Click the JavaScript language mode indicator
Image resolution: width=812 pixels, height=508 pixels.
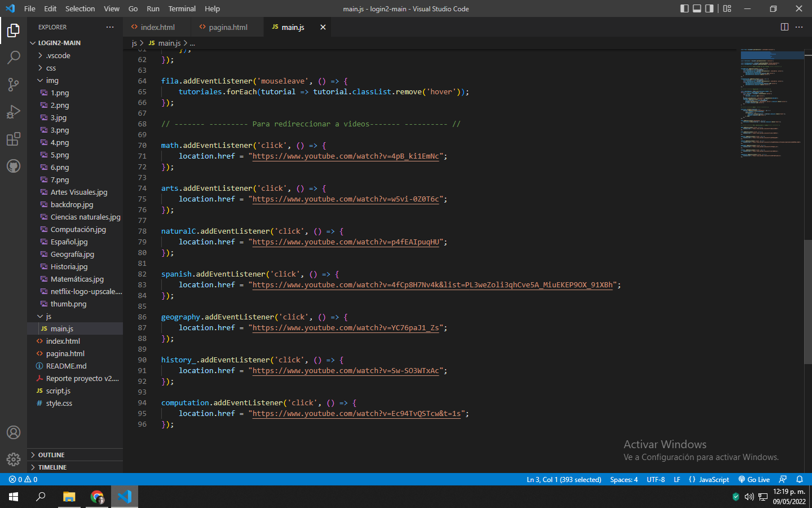713,479
